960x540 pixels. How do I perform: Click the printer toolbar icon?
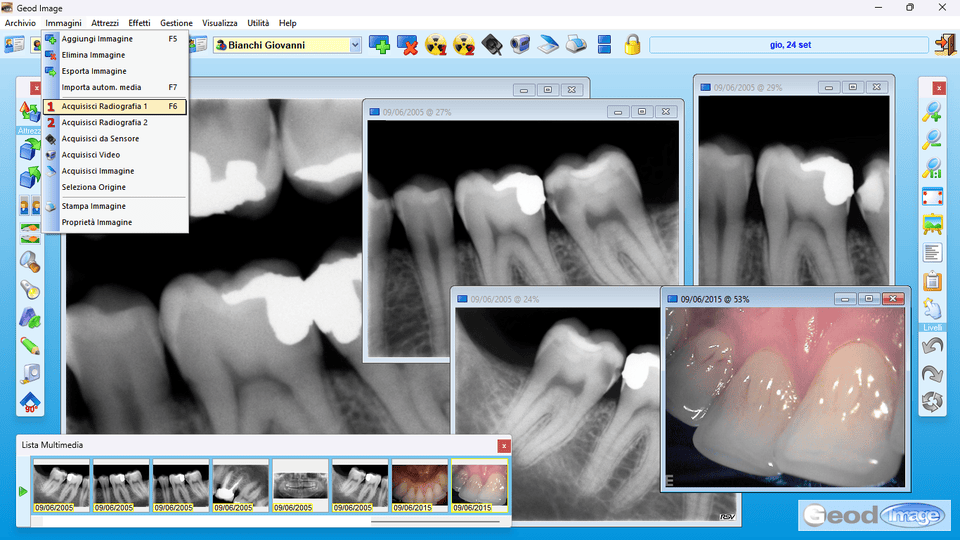pyautogui.click(x=576, y=45)
